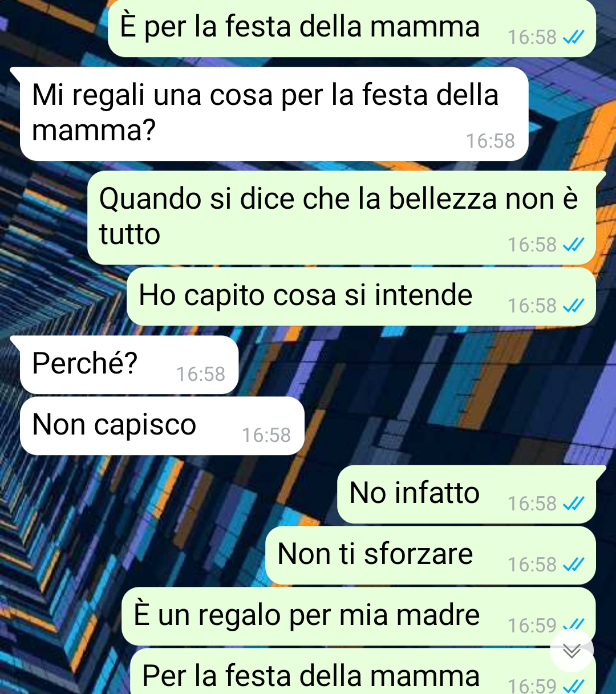Tap the 16:58 timestamp on "Non capisco"
This screenshot has width=616, height=694.
click(x=266, y=435)
